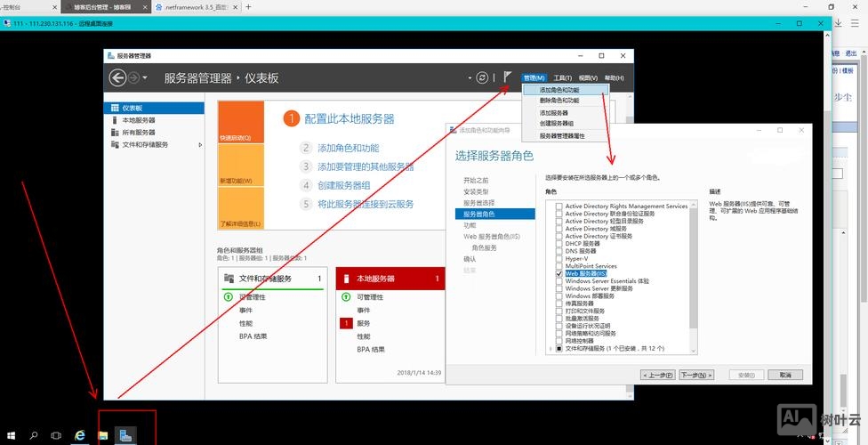Click the 了解详细信息(L) tile
Image resolution: width=868 pixels, height=445 pixels.
tap(241, 207)
